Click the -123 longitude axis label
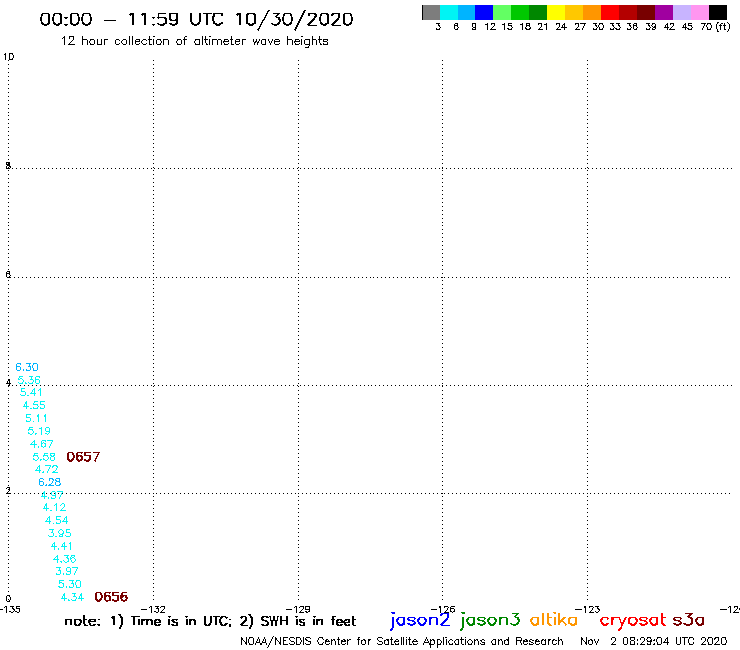The image size is (740, 650). 587,609
